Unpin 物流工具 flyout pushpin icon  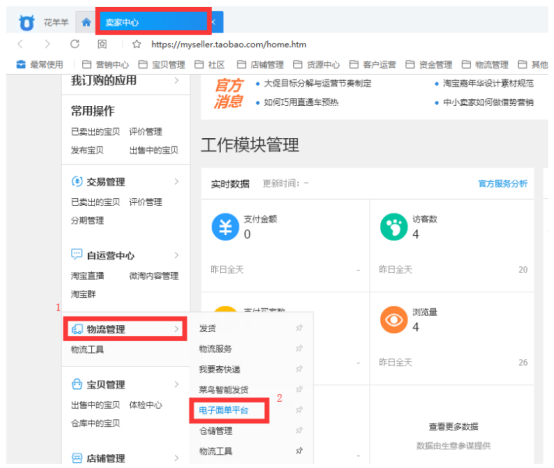pos(299,451)
